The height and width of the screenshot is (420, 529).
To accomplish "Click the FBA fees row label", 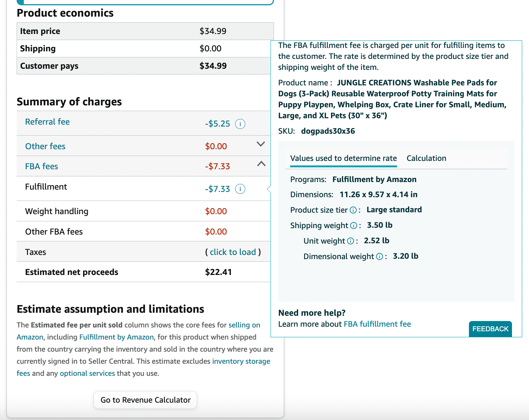I will coord(42,166).
